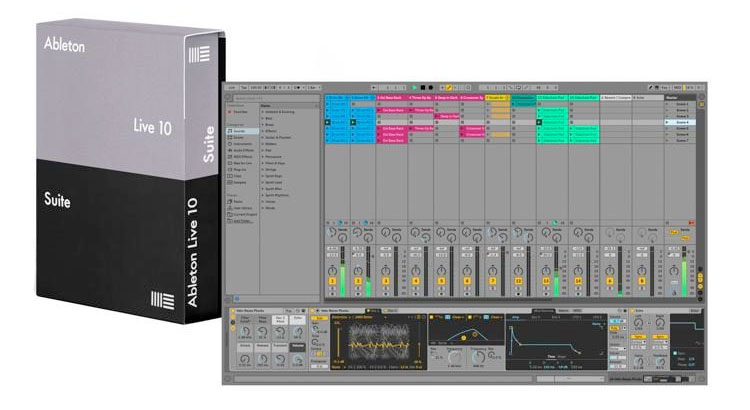Click the Link button in the control bar
Screen dimensions: 750x410
232,88
